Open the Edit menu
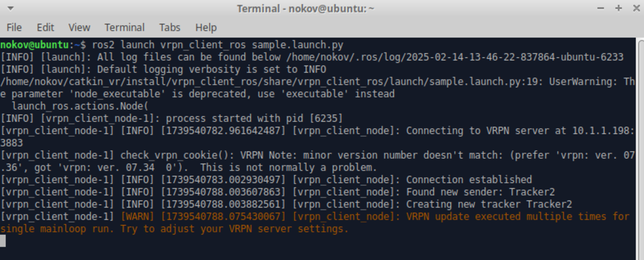Image resolution: width=644 pixels, height=260 pixels. (46, 27)
